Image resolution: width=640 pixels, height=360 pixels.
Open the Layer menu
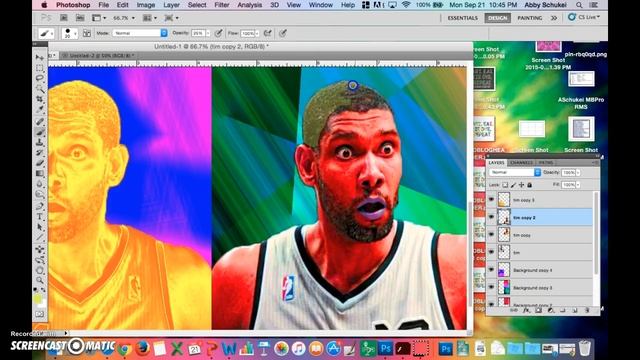[171, 5]
